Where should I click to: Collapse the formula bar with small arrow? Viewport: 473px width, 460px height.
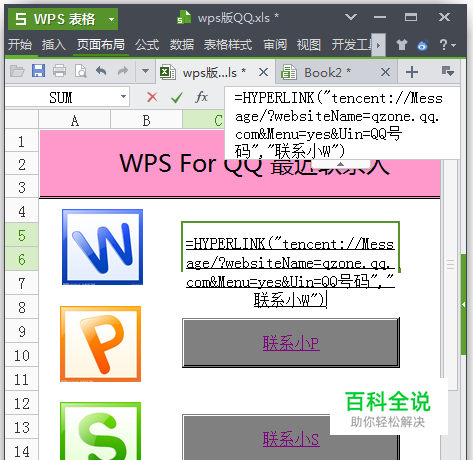click(x=340, y=164)
